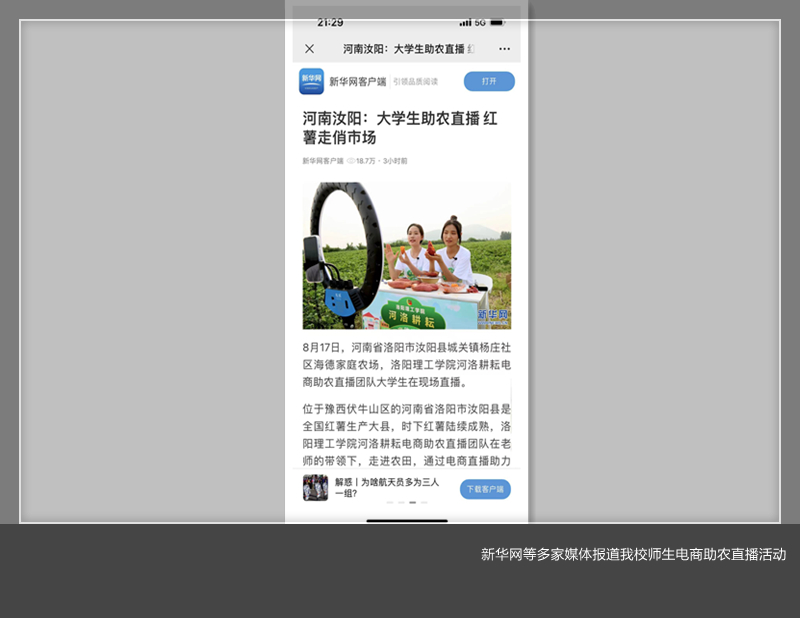Image resolution: width=800 pixels, height=618 pixels.
Task: Click the blue 新华网 app logo
Action: coord(311,81)
